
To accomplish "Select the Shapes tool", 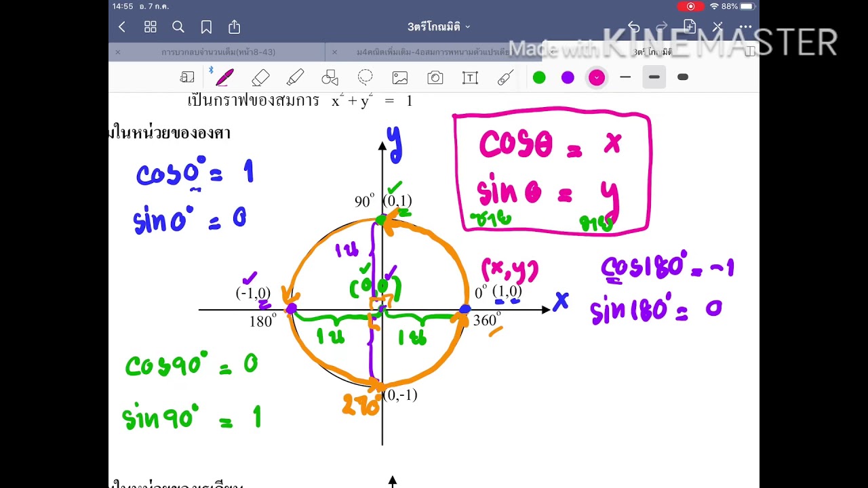I will [x=330, y=77].
